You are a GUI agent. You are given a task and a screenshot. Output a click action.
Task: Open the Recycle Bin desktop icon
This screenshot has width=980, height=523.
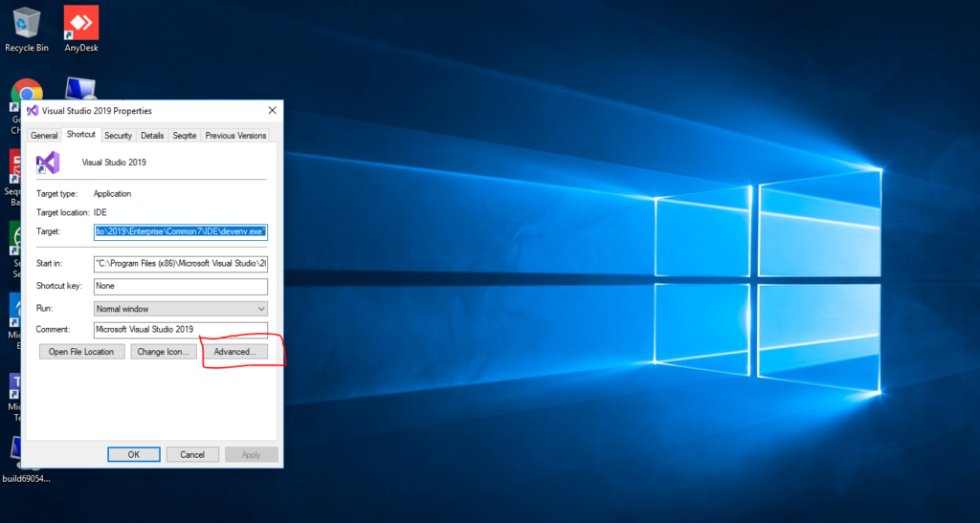[x=26, y=29]
